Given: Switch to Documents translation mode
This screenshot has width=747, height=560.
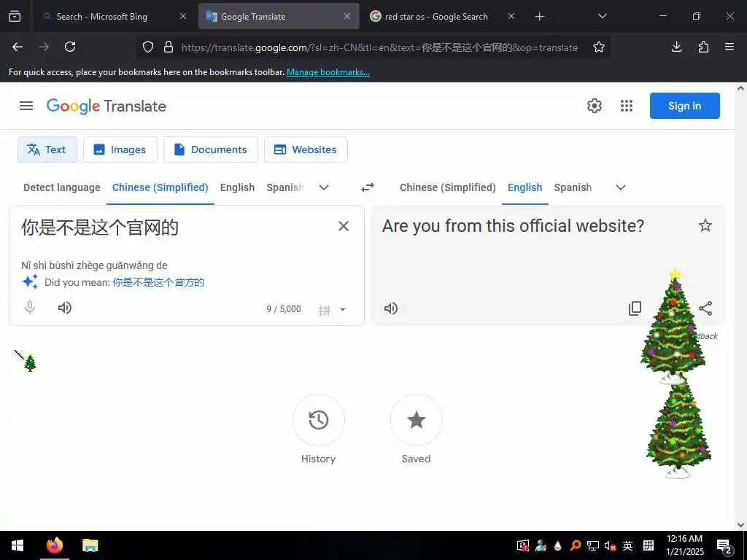Looking at the screenshot, I should click(x=211, y=149).
